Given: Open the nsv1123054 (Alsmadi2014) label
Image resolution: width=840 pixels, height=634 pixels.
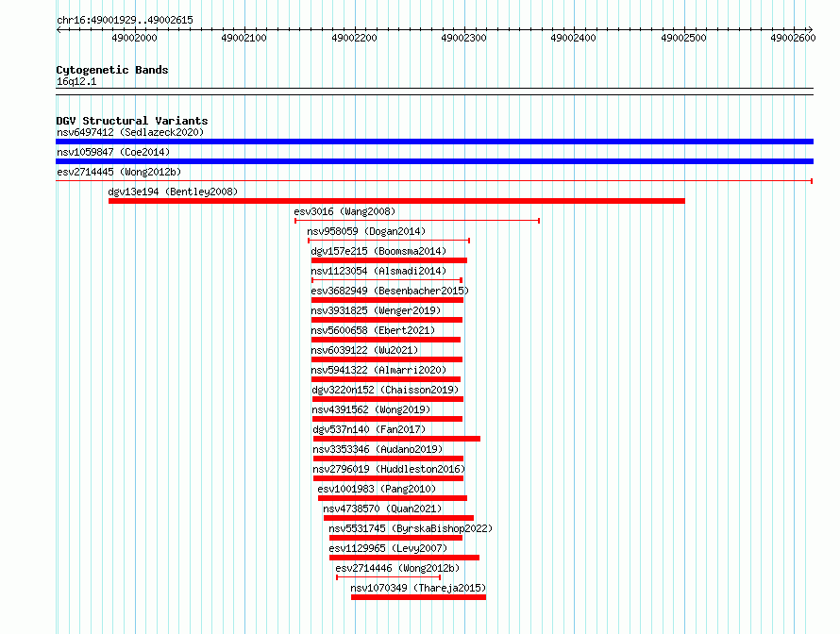Looking at the screenshot, I should click(x=378, y=271).
